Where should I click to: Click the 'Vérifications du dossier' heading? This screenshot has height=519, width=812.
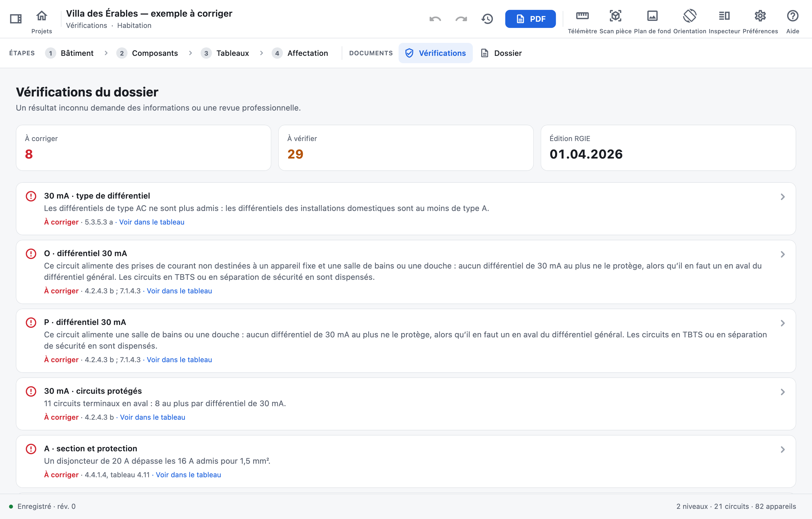coord(87,92)
